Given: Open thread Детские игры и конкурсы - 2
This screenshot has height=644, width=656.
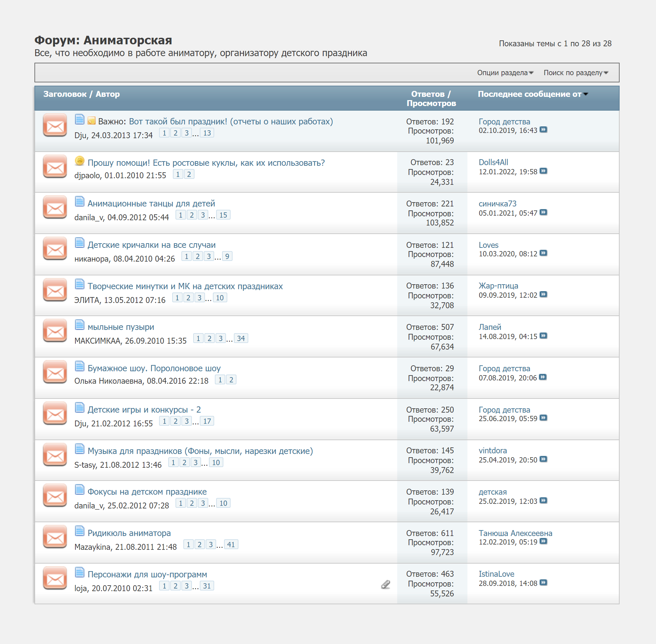Looking at the screenshot, I should (x=144, y=410).
